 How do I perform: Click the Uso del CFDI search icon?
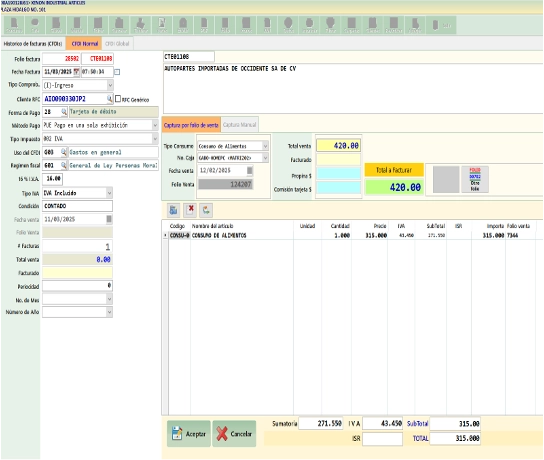[64, 152]
